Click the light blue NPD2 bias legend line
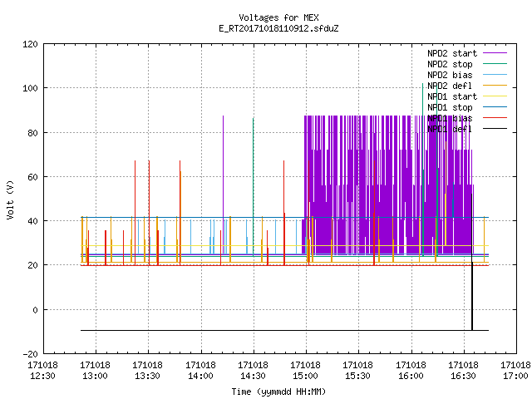 coord(495,75)
